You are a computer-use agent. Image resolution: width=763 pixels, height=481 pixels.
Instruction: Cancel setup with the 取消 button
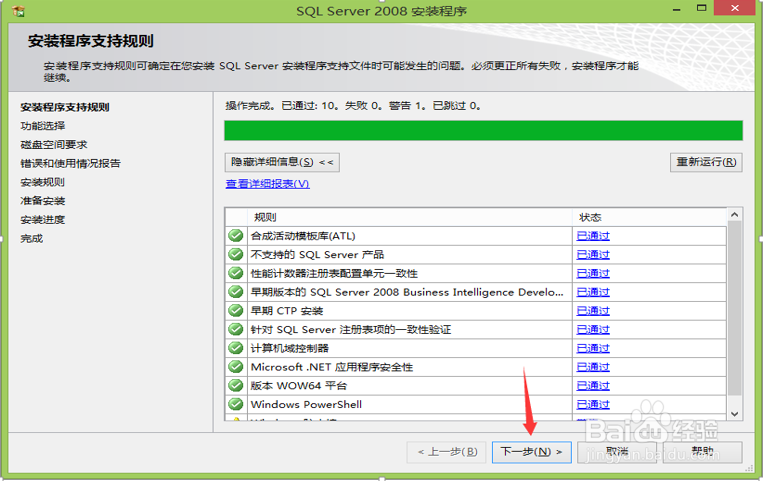pyautogui.click(x=617, y=452)
